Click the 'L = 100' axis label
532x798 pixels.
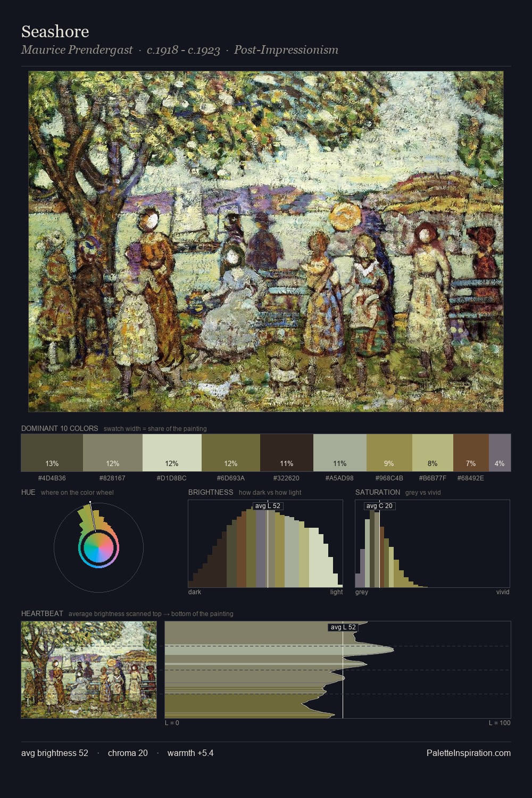[500, 723]
